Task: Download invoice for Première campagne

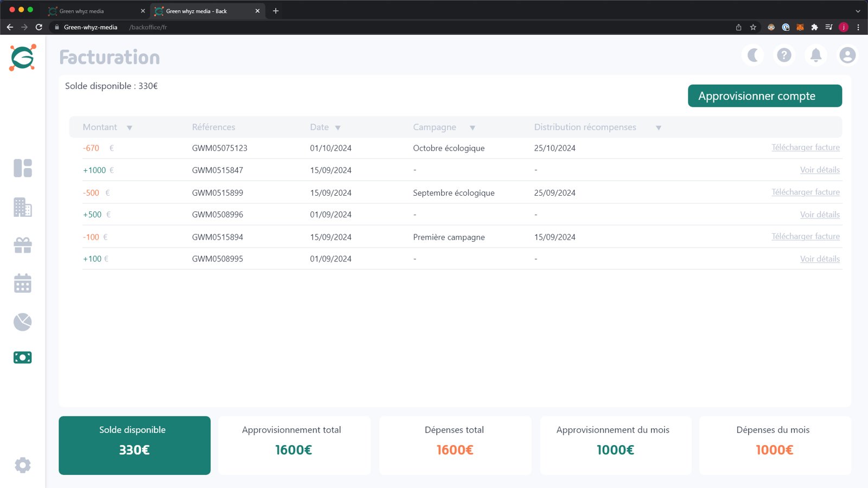Action: coord(806,237)
